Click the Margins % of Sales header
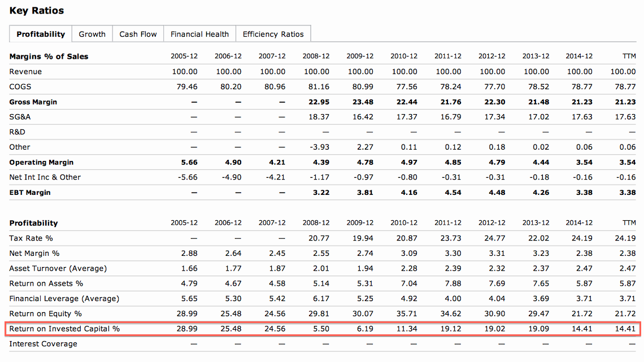Screen dimensions: 644x362 pyautogui.click(x=49, y=56)
